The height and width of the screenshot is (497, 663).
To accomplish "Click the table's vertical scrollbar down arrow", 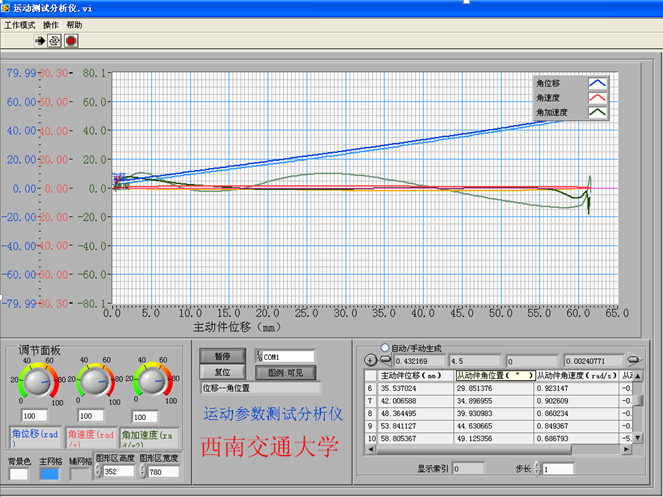I will [638, 438].
